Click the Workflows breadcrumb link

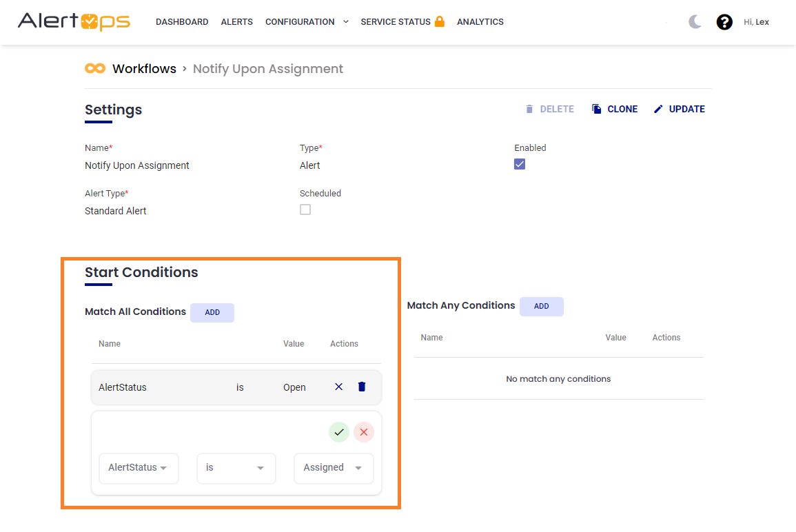point(144,69)
